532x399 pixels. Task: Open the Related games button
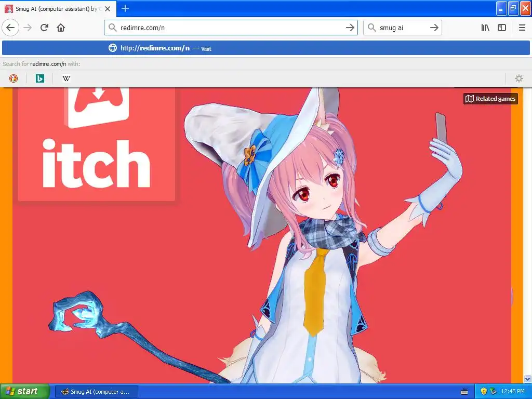[x=490, y=99]
